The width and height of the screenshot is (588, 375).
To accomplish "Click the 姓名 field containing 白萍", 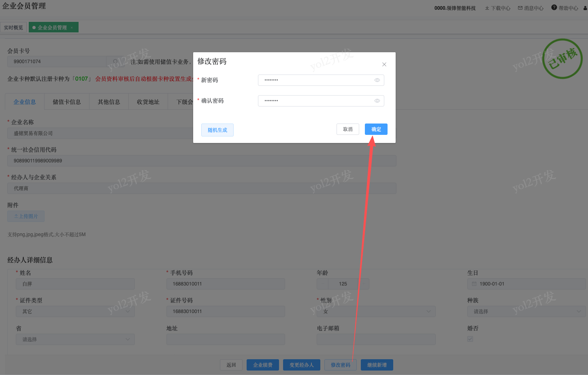I will coord(75,284).
